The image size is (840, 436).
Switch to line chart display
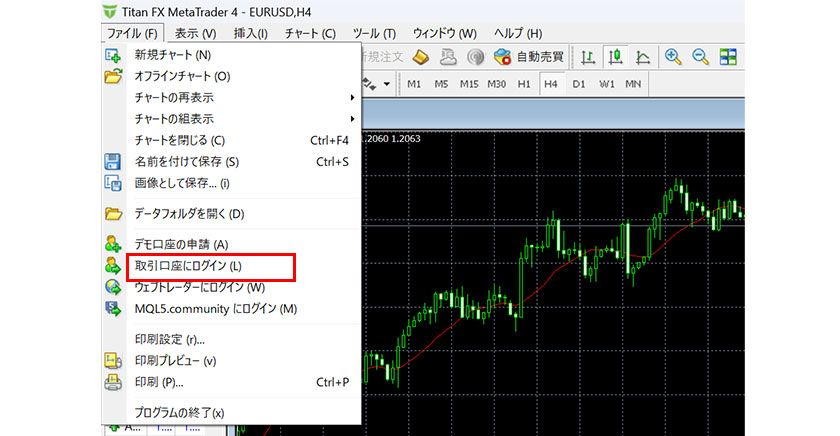pos(642,57)
